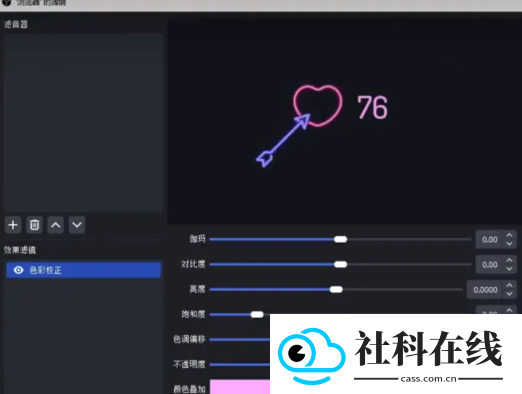This screenshot has width=522, height=394.
Task: Decrease 亮度 value with down stepper
Action: (509, 294)
